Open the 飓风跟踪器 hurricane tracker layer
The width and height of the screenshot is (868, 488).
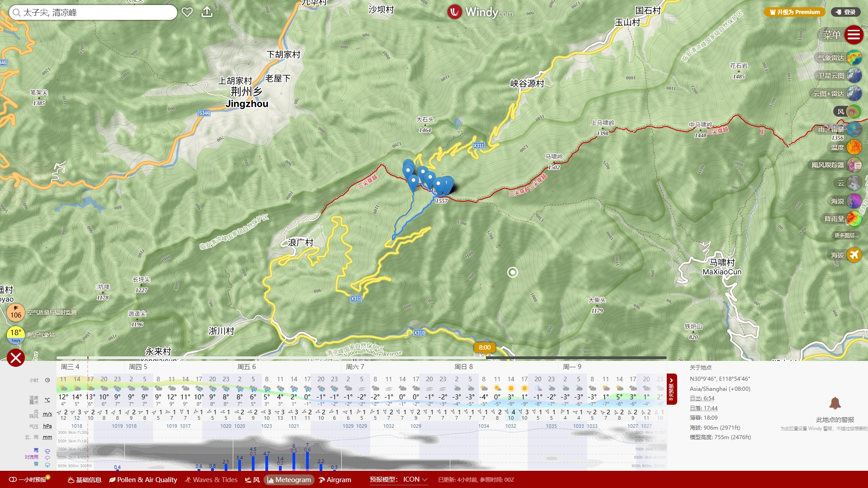(854, 165)
